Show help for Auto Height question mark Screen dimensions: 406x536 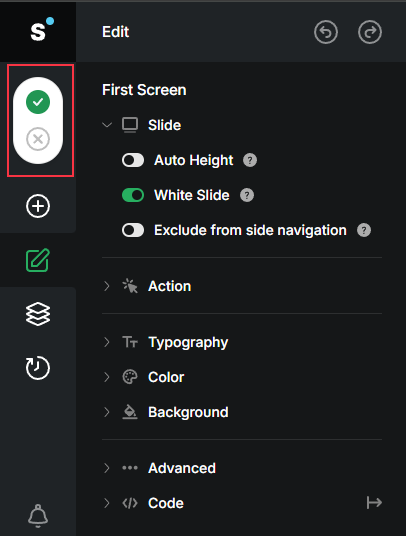point(250,160)
